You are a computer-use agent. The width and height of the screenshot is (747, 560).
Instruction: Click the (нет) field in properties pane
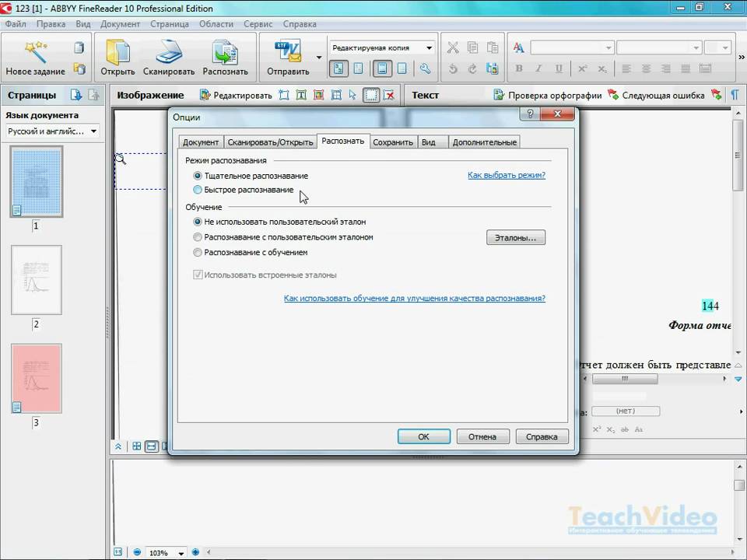coord(626,411)
